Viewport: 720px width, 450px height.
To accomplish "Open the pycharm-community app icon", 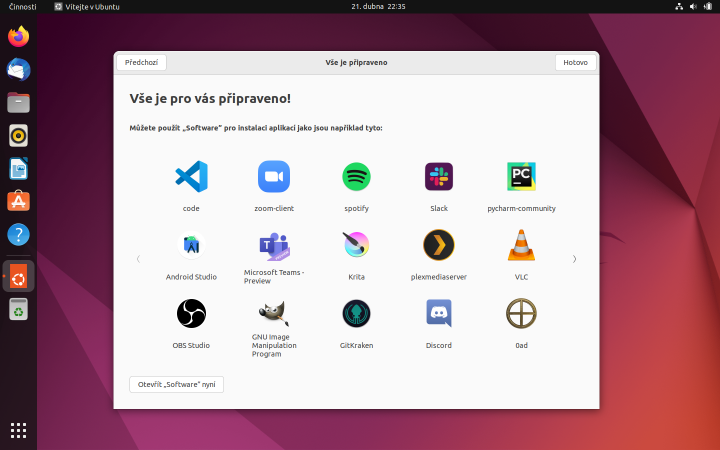I will click(522, 176).
